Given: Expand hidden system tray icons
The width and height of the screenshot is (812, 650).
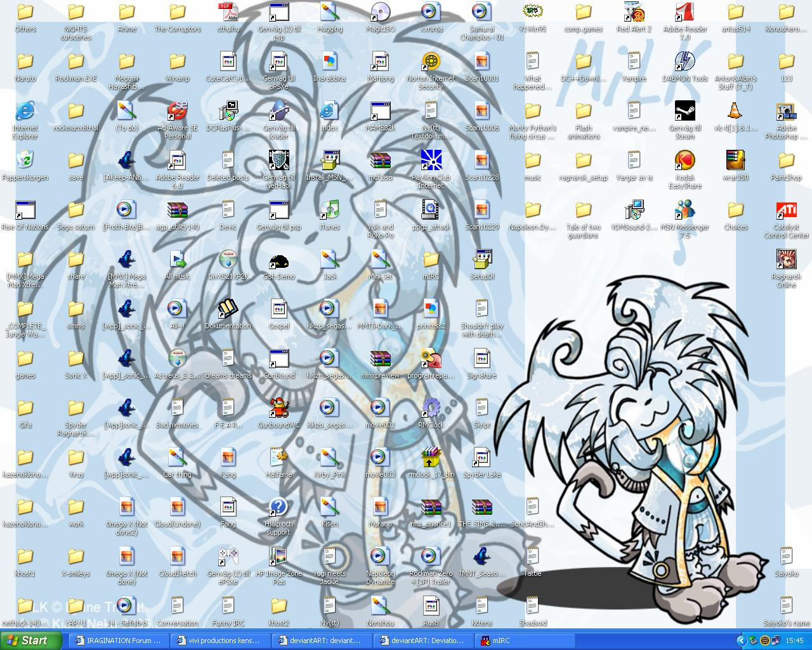Looking at the screenshot, I should click(x=741, y=640).
